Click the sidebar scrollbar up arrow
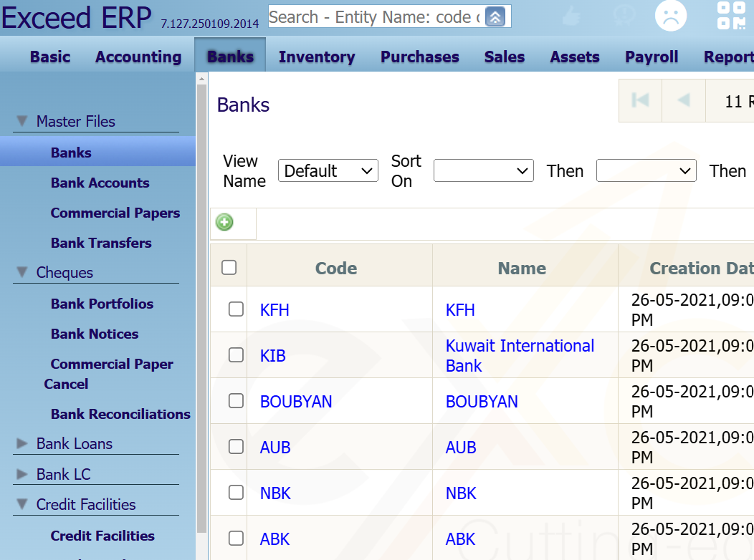The height and width of the screenshot is (560, 754). pyautogui.click(x=201, y=78)
